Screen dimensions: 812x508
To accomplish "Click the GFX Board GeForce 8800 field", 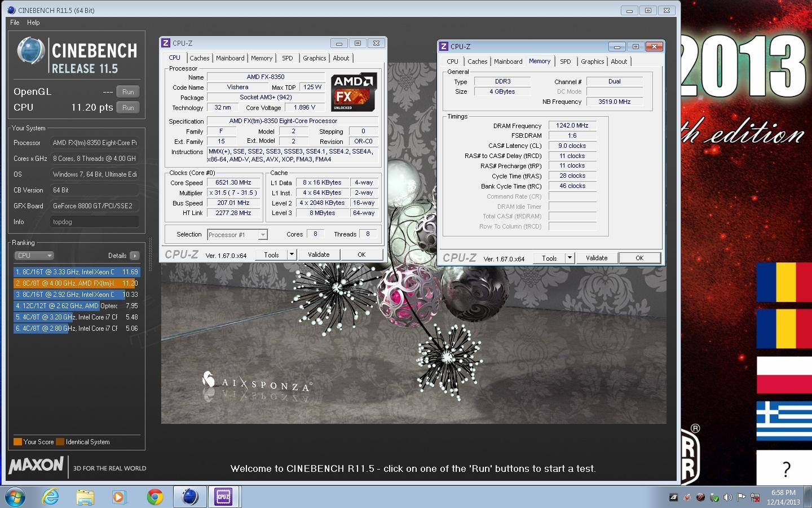I will [x=94, y=206].
